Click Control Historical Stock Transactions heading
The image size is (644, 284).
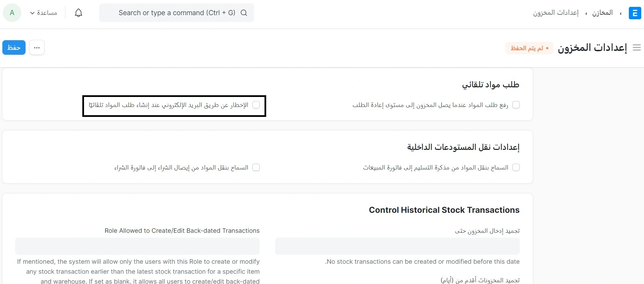444,210
